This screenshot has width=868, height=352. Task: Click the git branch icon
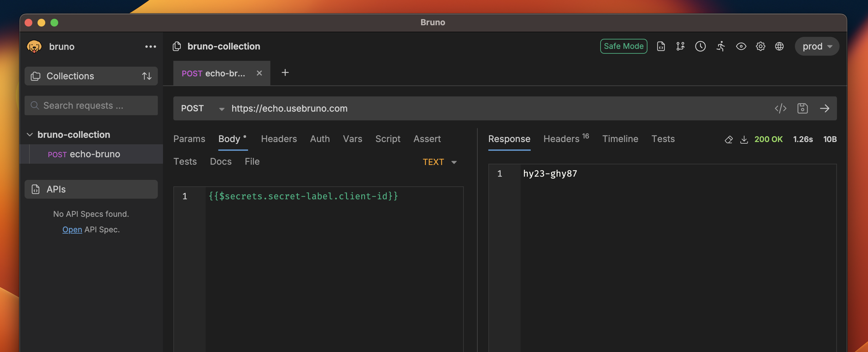(x=680, y=46)
